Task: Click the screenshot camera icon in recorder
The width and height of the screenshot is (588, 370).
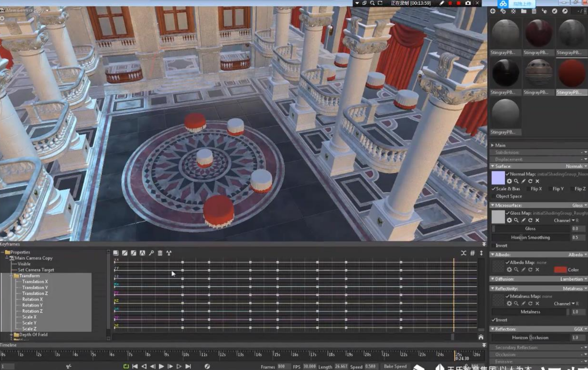Action: point(468,3)
